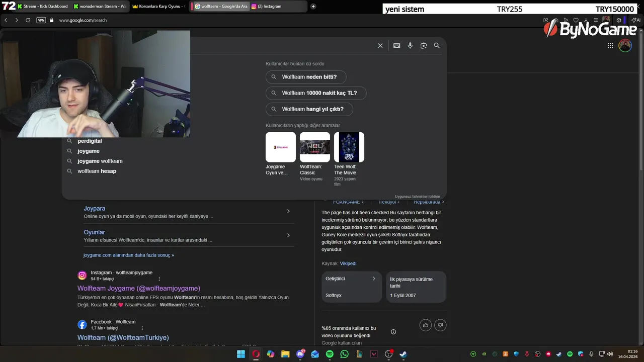The width and height of the screenshot is (644, 362).
Task: Switch to the Instagram tab
Action: (x=278, y=7)
